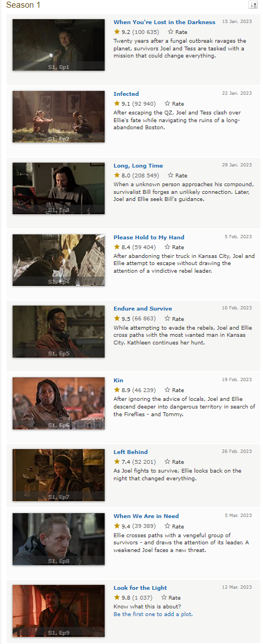Click Rate star for When We Are in Need
Viewport: 263px width, 644px height.
click(168, 526)
